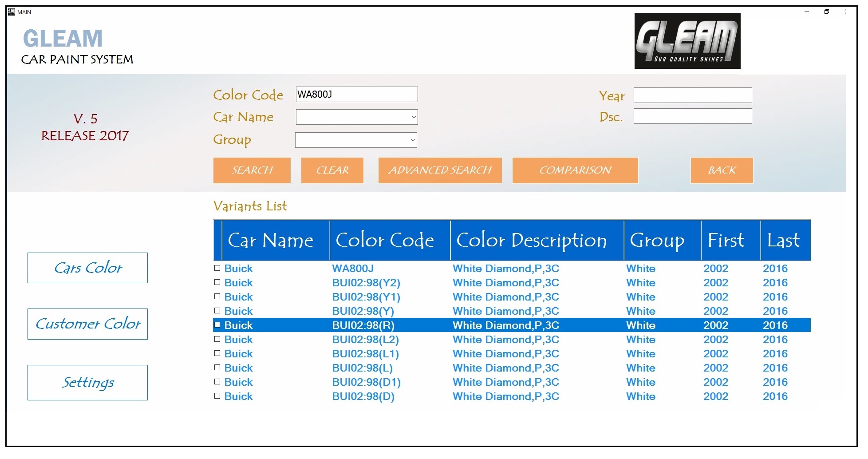Minimize the MAIN window
This screenshot has width=868, height=459.
tap(807, 12)
